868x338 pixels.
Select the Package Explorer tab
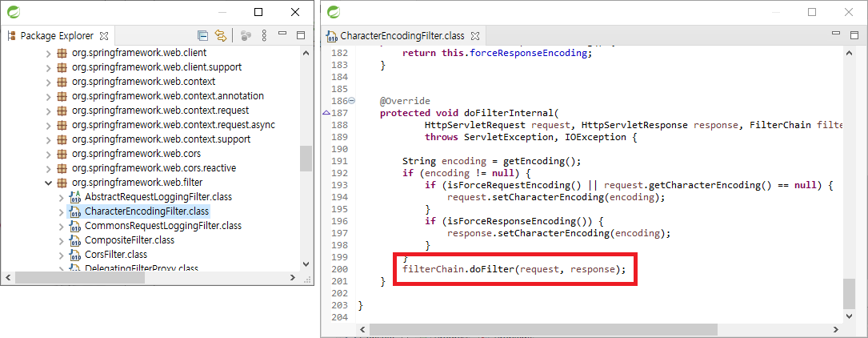[x=57, y=36]
